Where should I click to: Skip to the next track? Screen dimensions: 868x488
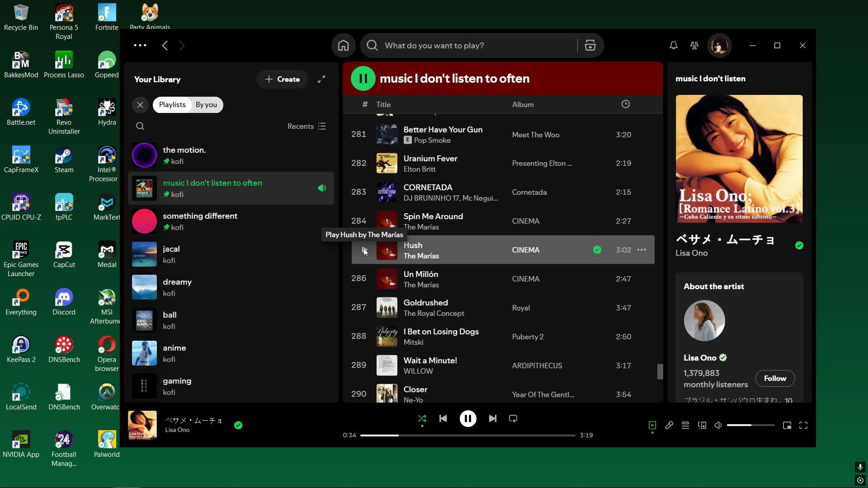coord(493,419)
